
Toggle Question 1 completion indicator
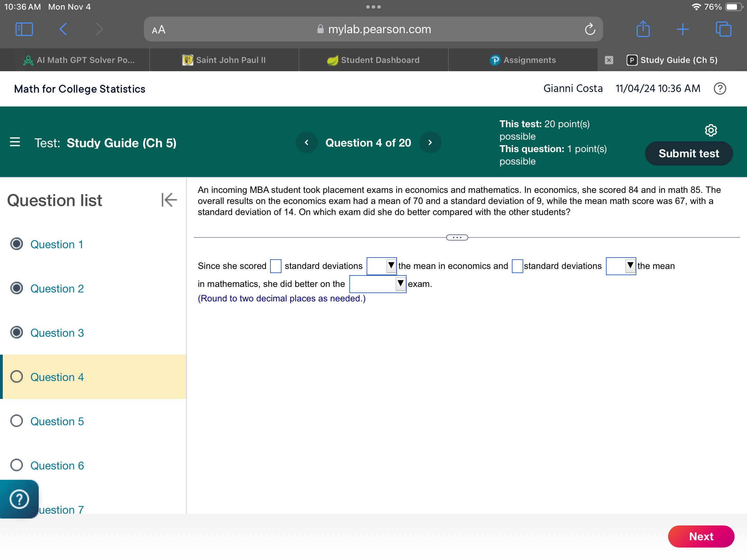(17, 244)
